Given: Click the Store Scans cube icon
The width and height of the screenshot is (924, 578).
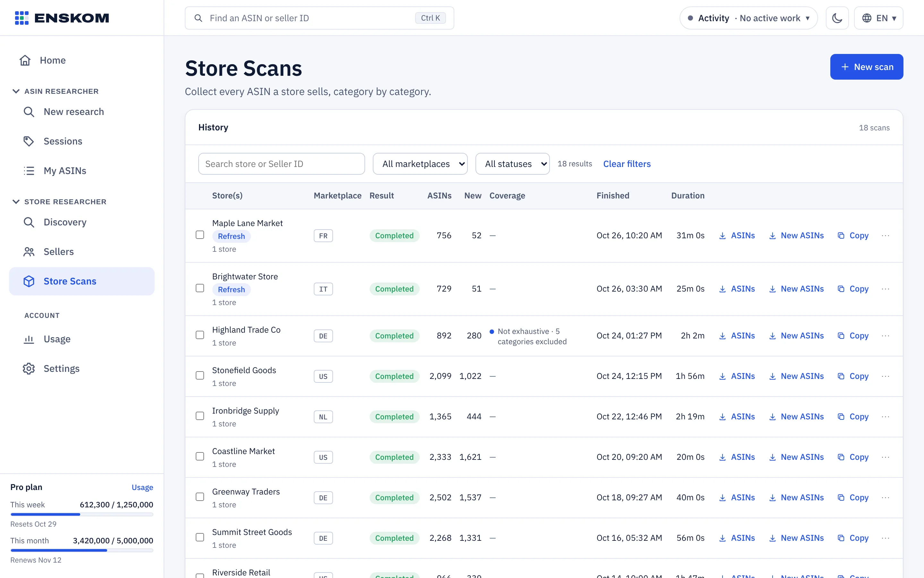Looking at the screenshot, I should click(x=29, y=281).
